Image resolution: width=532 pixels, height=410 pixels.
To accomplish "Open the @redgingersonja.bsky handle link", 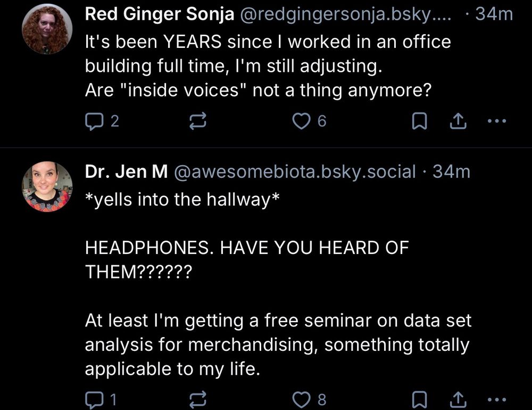I will point(346,14).
